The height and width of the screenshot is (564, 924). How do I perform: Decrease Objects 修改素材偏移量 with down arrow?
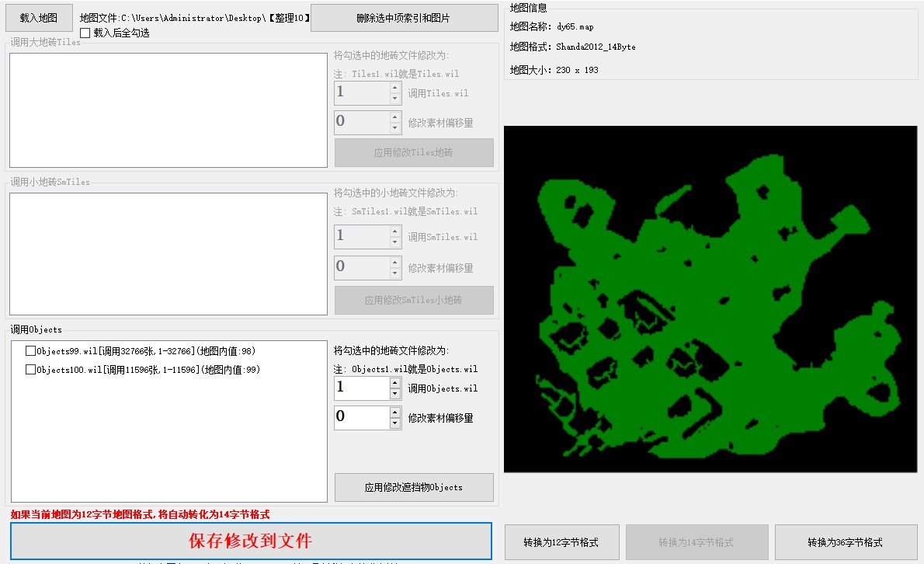(395, 423)
